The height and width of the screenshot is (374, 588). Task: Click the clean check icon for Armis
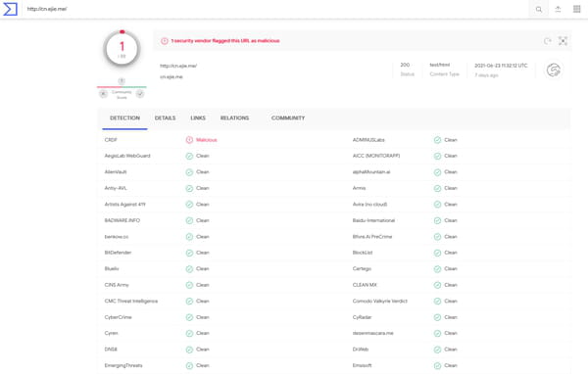437,188
